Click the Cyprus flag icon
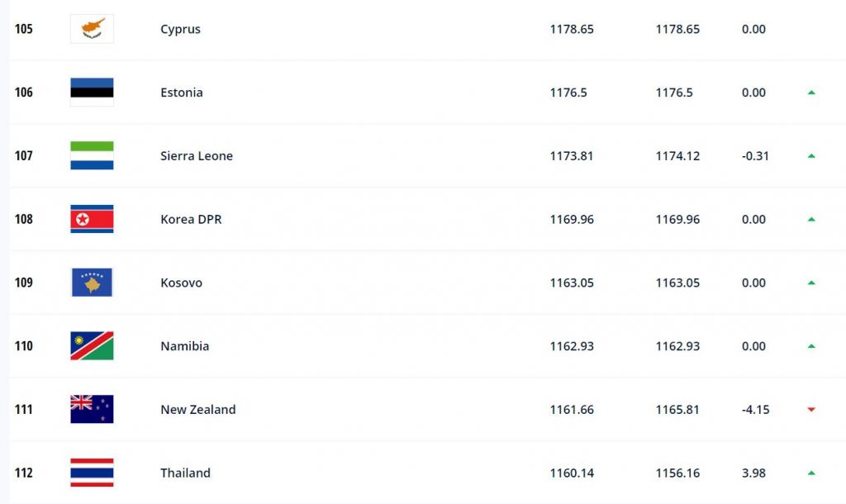Viewport: 846px width, 504px height. (x=92, y=29)
